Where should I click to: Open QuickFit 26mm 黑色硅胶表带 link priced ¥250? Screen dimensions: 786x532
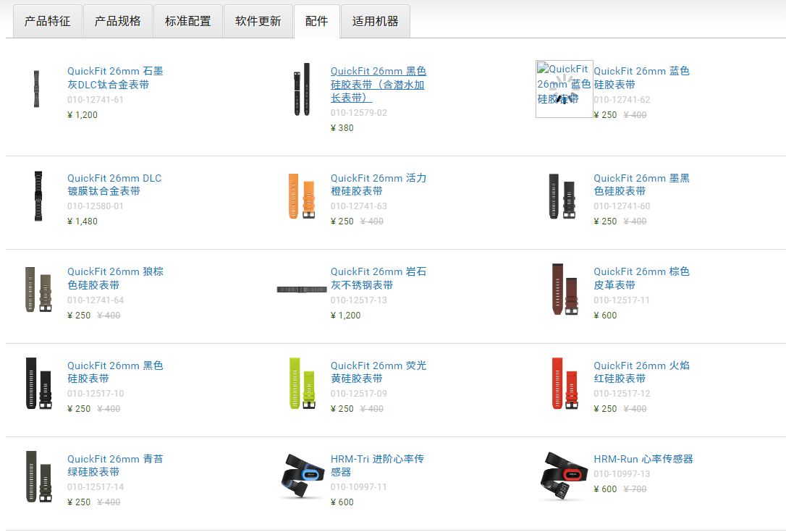coord(115,372)
